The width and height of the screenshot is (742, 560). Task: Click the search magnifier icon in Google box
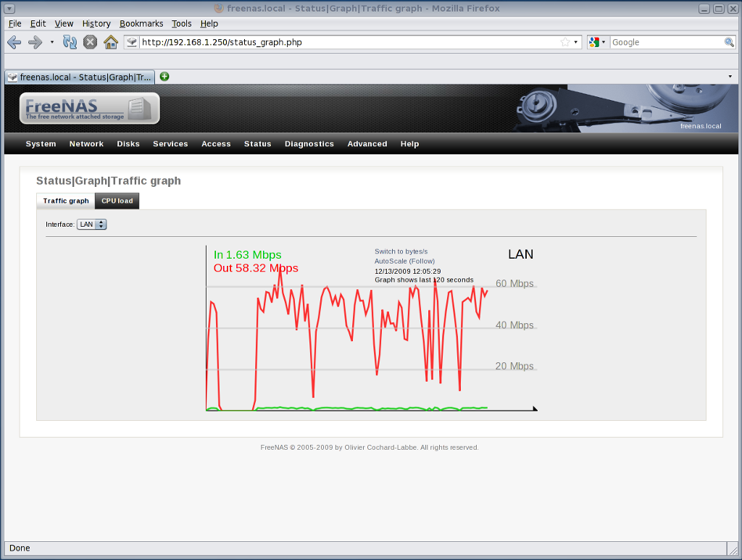pyautogui.click(x=729, y=42)
